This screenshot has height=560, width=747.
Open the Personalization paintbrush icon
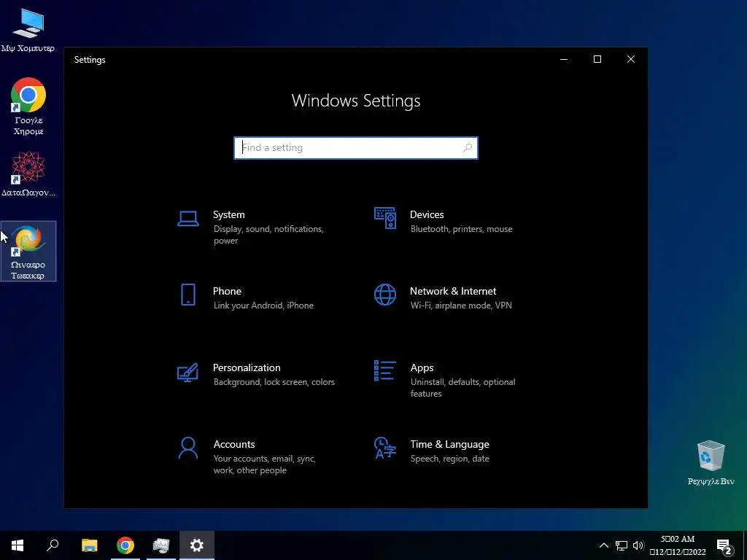[187, 373]
